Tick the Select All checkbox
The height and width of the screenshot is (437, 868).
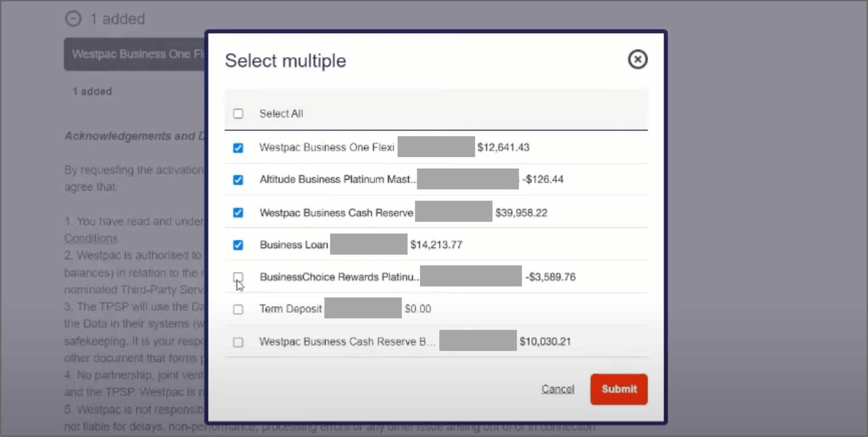[x=238, y=114]
